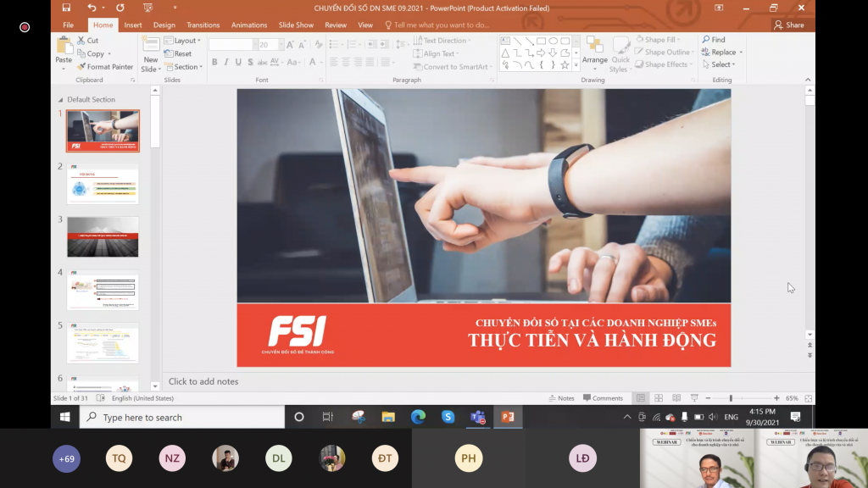This screenshot has height=488, width=868.
Task: Open the Arrange menu
Action: pos(594,53)
